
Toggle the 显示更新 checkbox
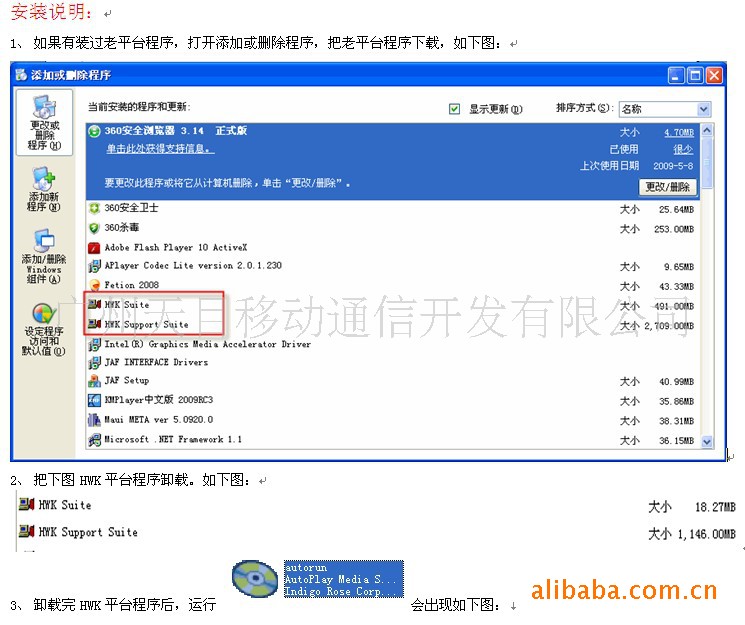(454, 109)
